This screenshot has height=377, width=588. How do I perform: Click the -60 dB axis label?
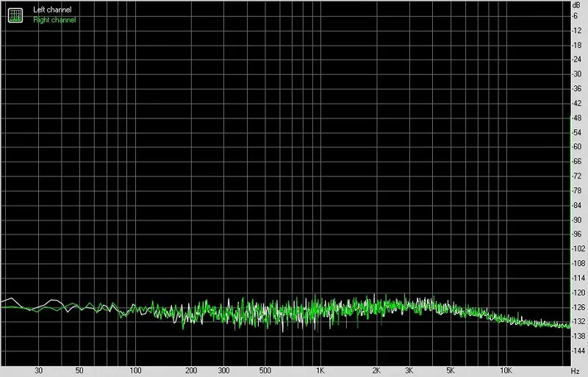(x=577, y=147)
